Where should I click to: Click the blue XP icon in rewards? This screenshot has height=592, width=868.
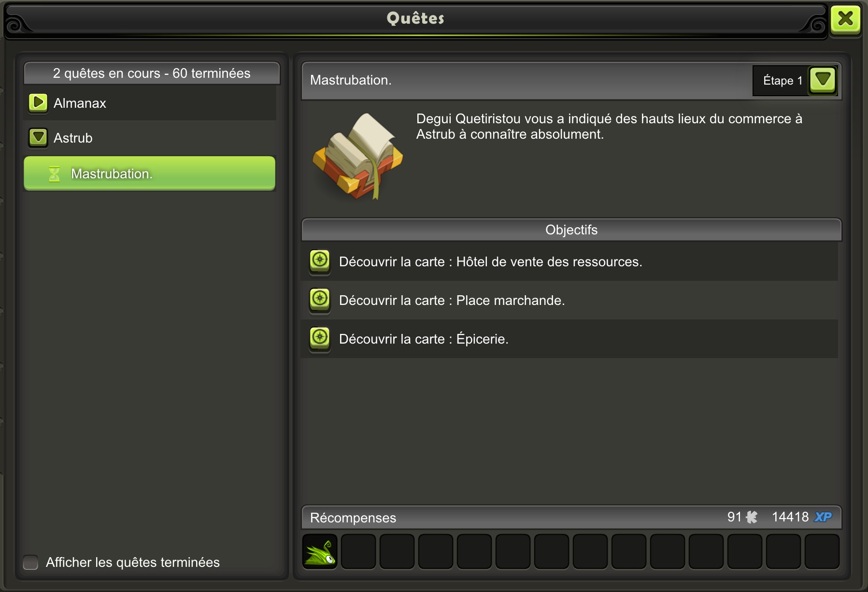[x=823, y=517]
